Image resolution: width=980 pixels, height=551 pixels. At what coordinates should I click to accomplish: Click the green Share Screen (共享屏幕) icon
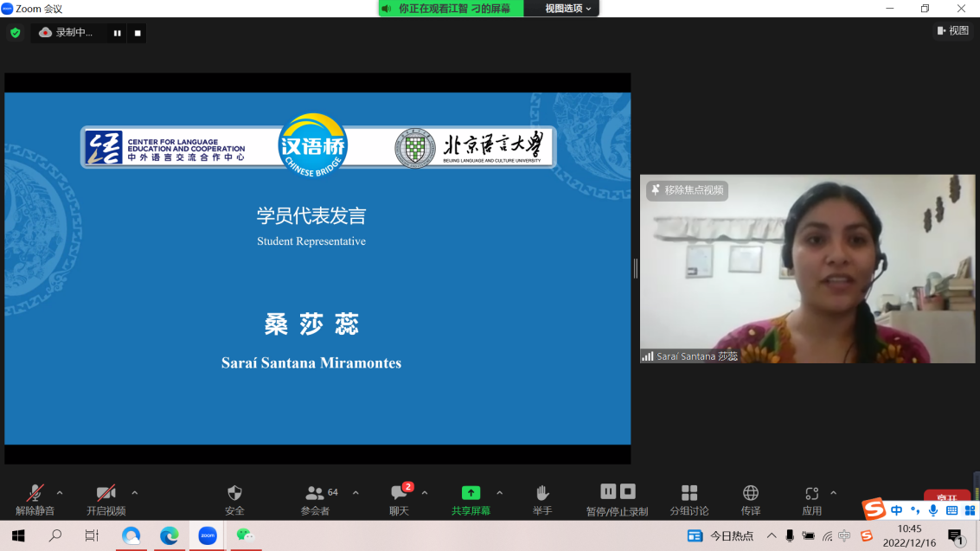(471, 493)
